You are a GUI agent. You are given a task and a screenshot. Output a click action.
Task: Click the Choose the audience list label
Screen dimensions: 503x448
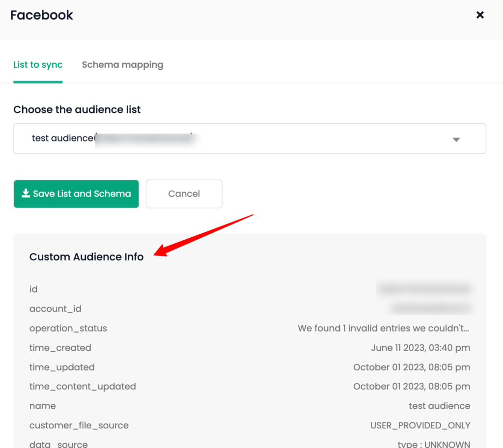click(x=77, y=110)
